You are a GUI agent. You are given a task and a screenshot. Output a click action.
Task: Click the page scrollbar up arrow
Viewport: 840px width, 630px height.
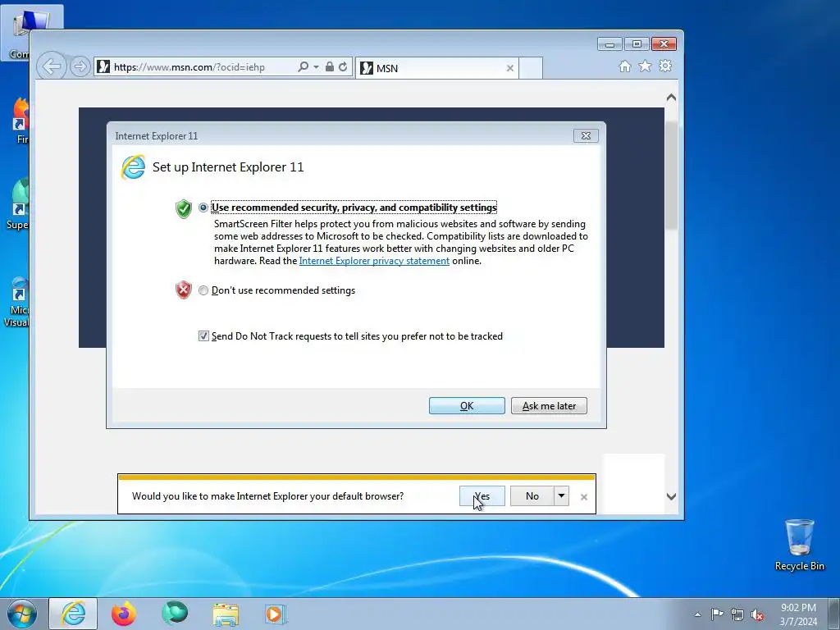[671, 98]
